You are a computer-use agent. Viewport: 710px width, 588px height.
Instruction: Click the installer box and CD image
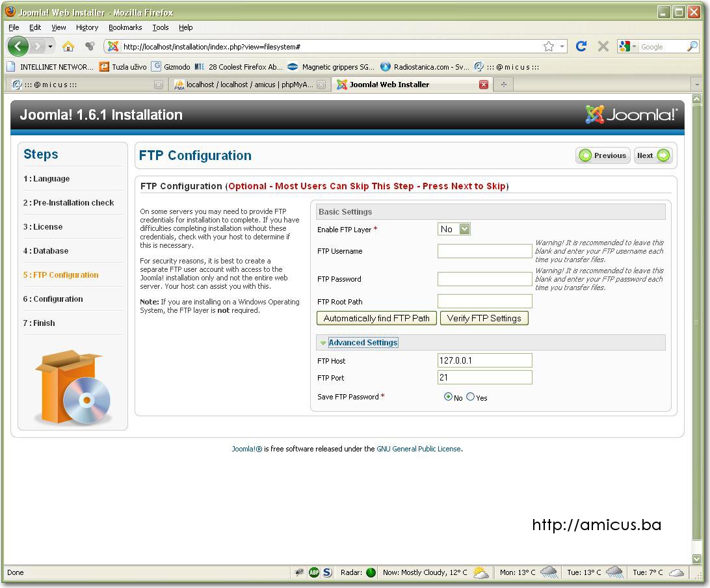click(73, 387)
